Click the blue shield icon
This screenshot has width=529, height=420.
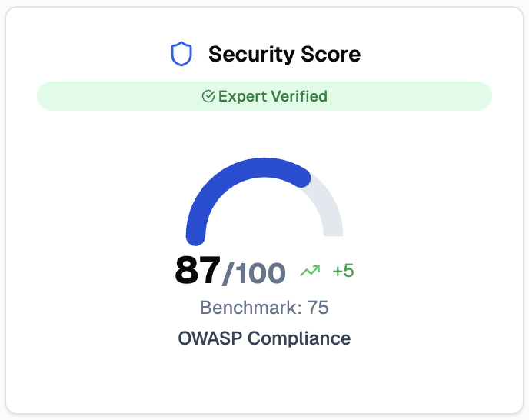(x=181, y=54)
